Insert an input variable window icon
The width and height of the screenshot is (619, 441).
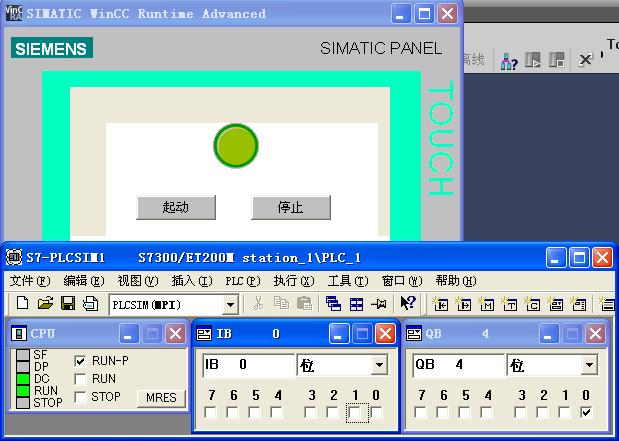(441, 304)
